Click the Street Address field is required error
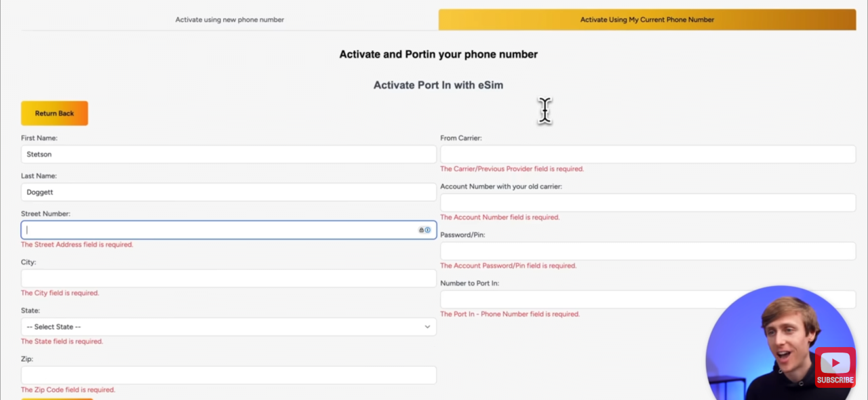Screen dimensions: 868x400 (77, 245)
